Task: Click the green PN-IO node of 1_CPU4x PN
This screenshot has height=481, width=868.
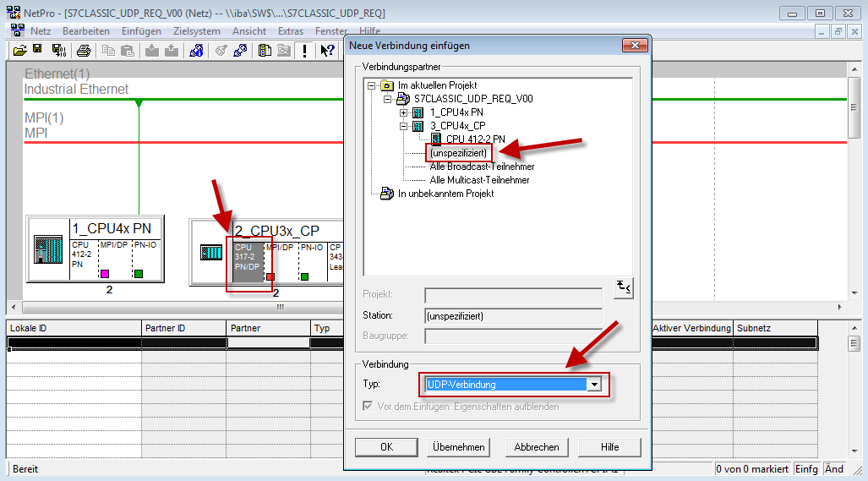Action: click(139, 273)
